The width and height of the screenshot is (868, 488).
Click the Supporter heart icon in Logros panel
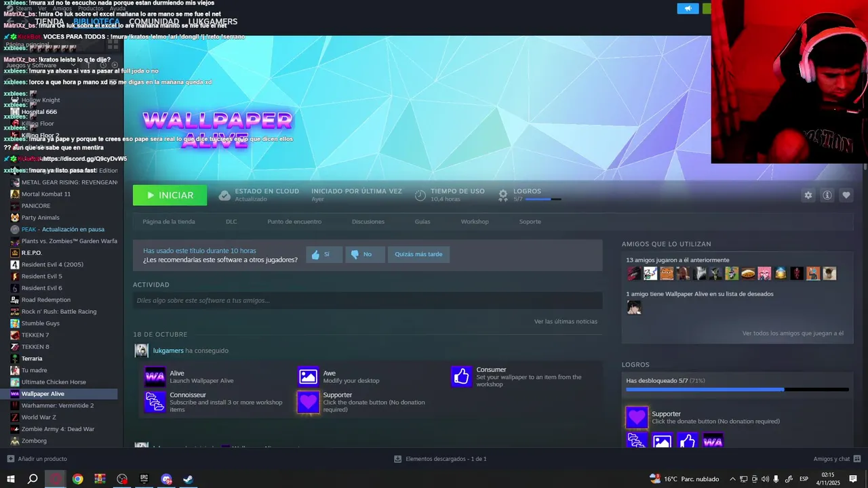(x=637, y=418)
